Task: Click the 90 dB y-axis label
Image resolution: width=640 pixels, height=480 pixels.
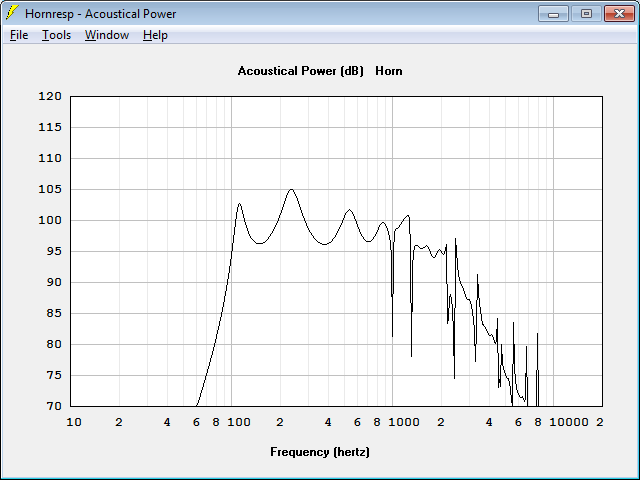Action: pos(54,282)
